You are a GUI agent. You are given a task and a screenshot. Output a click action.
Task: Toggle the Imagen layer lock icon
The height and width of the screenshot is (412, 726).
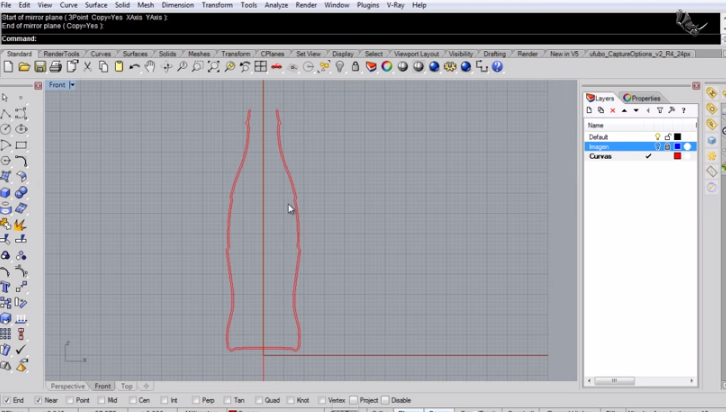point(667,147)
